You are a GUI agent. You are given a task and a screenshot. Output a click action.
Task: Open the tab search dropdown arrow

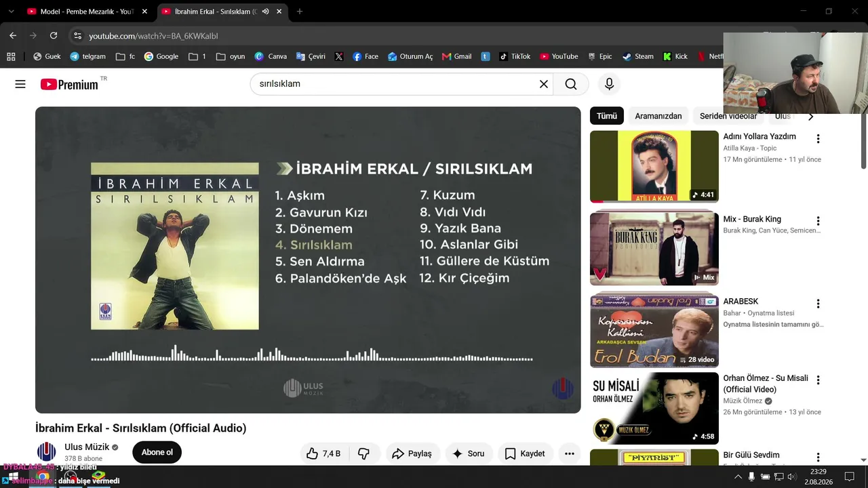(11, 12)
